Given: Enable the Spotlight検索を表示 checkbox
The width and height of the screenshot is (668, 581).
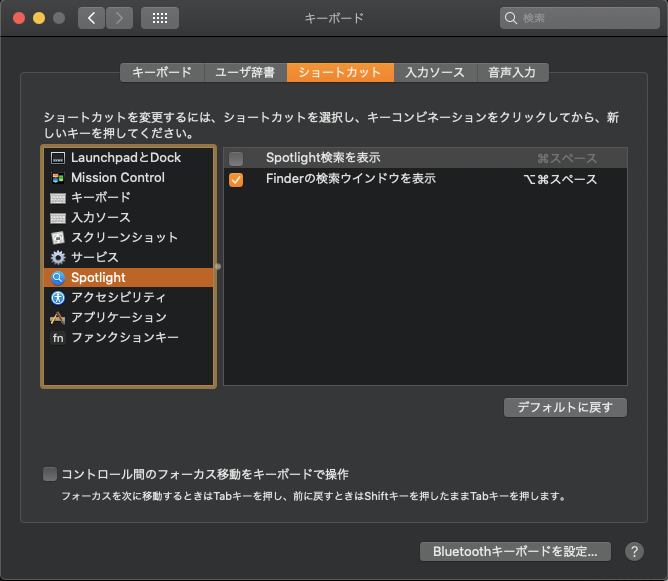Looking at the screenshot, I should click(236, 158).
